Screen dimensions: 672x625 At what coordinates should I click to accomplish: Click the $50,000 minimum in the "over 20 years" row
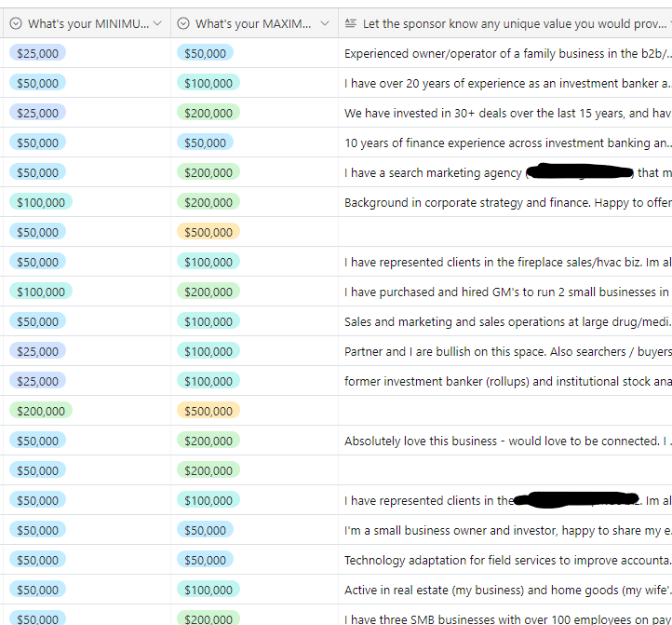click(38, 83)
